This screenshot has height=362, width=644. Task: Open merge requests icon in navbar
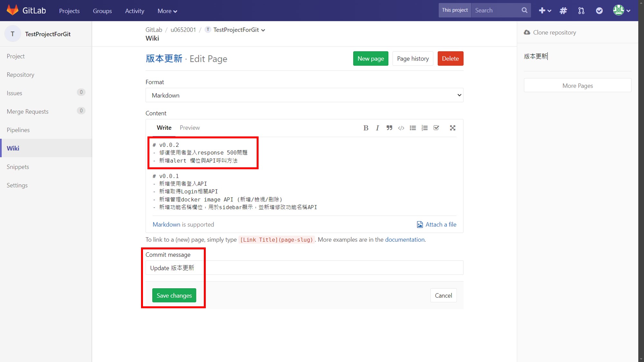(x=581, y=11)
